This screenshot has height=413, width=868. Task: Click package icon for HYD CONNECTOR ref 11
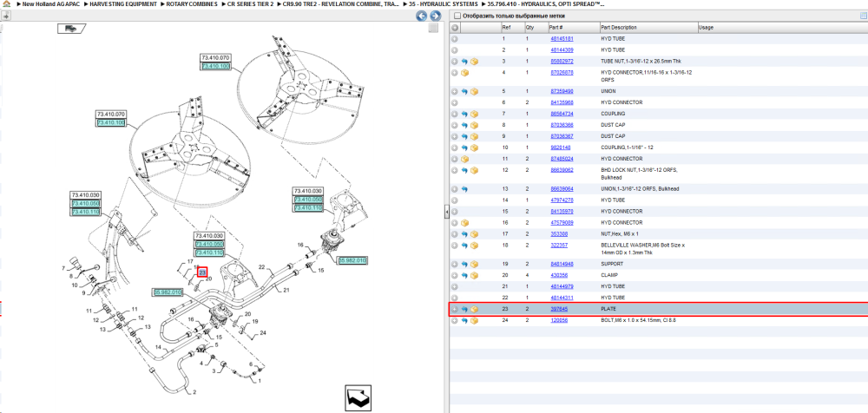tap(464, 159)
